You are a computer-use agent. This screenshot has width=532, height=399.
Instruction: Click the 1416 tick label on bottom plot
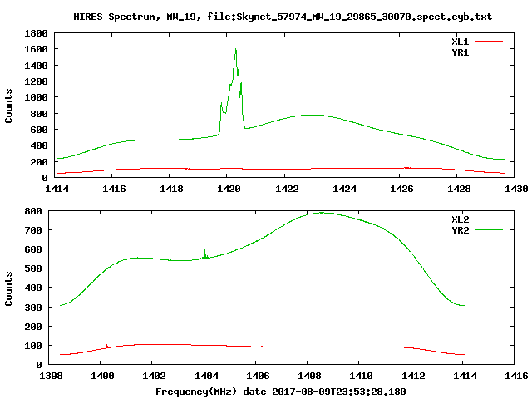pyautogui.click(x=516, y=376)
